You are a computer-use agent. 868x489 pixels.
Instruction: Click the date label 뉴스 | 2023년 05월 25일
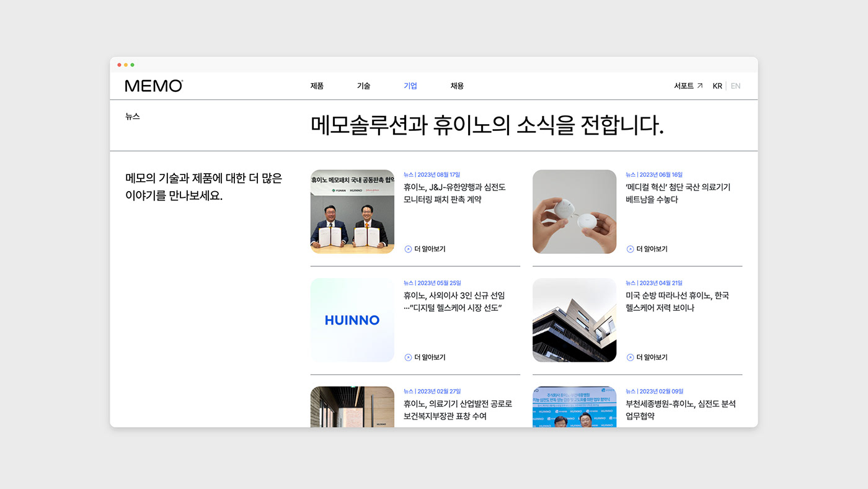click(x=432, y=283)
